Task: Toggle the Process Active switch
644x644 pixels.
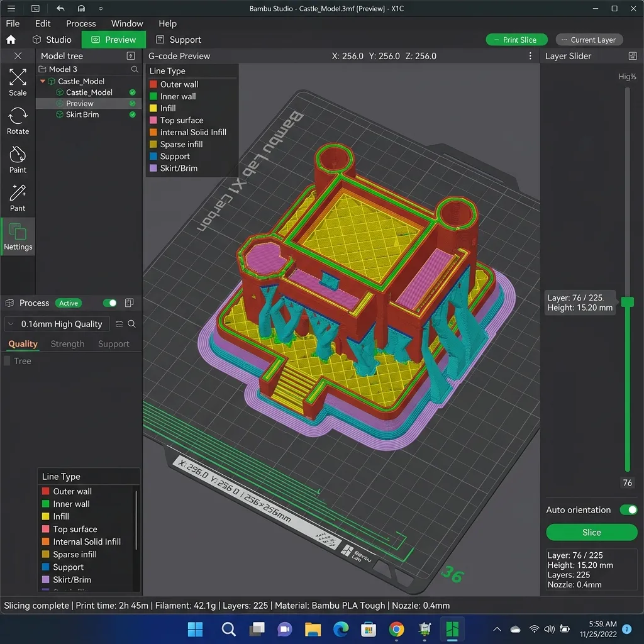Action: tap(109, 303)
